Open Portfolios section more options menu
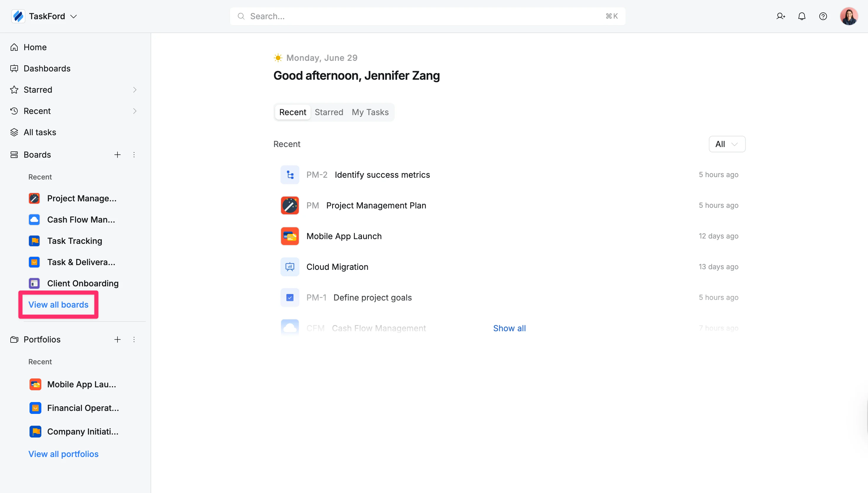Viewport: 868px width, 493px height. click(x=134, y=339)
